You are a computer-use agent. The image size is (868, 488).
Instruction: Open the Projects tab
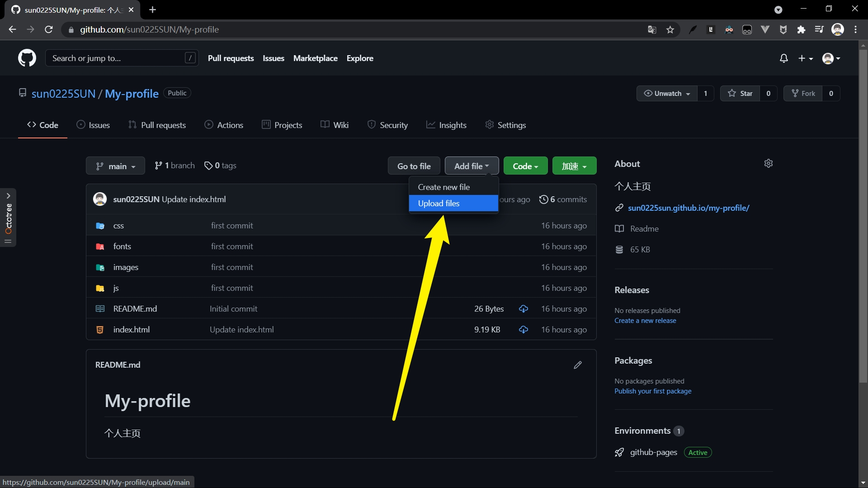tap(282, 125)
